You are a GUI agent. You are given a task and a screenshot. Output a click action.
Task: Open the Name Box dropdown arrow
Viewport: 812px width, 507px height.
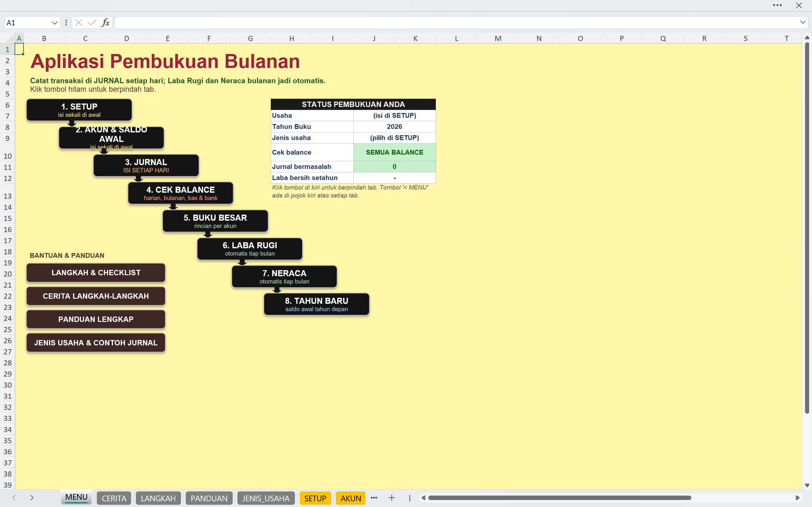point(55,23)
